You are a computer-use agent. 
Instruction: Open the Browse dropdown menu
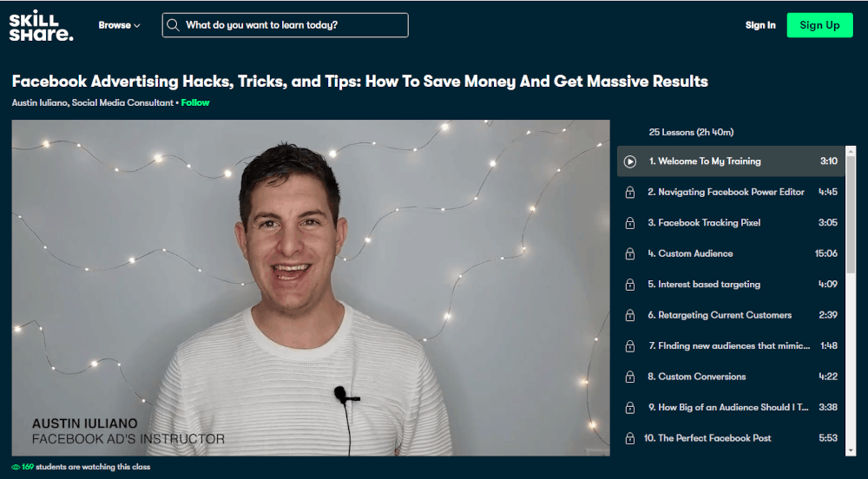pyautogui.click(x=119, y=25)
